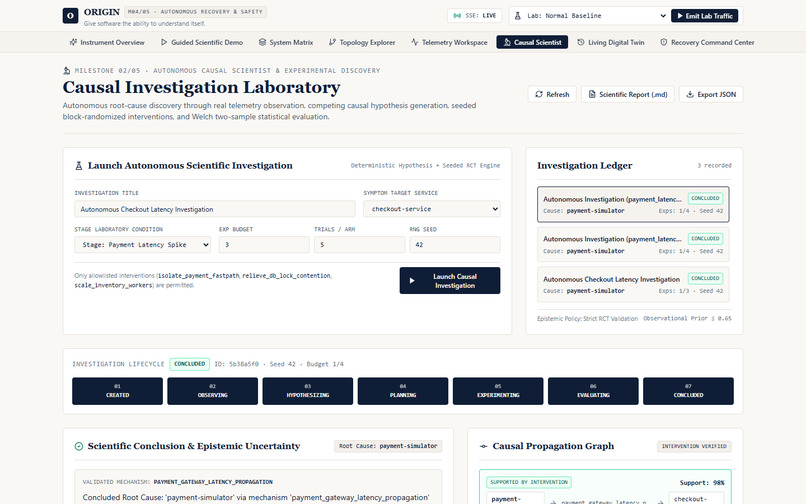Switch to Telemetry Workspace tab

click(x=449, y=42)
